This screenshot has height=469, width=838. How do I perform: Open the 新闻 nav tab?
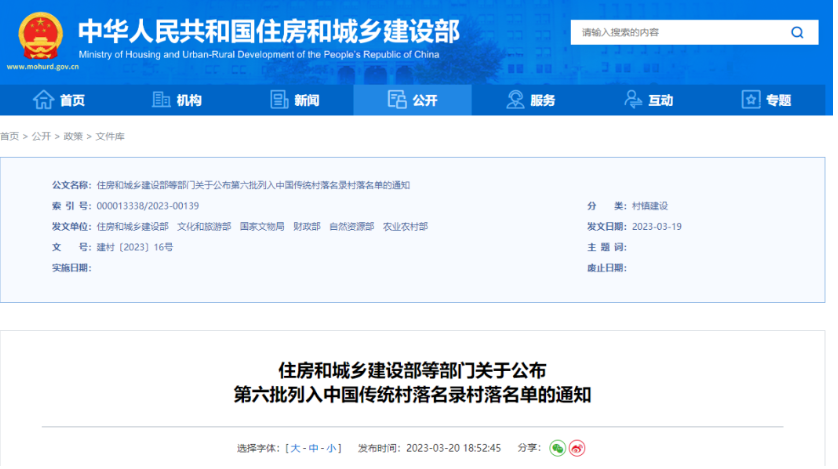295,100
